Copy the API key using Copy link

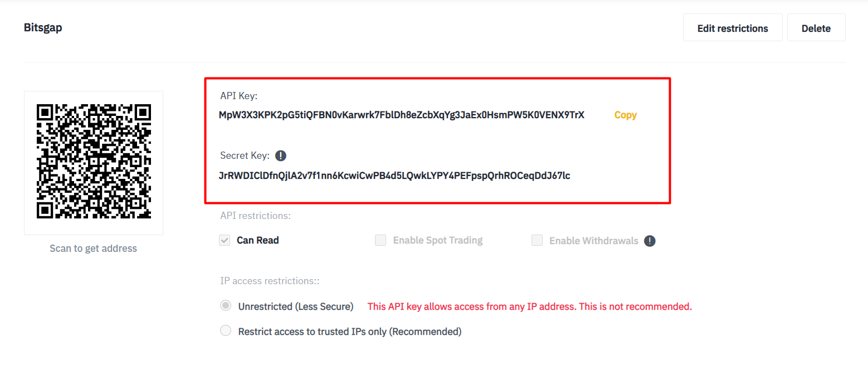(625, 115)
